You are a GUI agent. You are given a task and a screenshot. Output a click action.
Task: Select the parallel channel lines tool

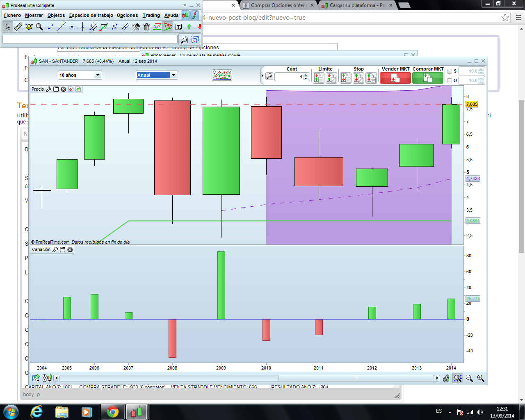pos(93,27)
